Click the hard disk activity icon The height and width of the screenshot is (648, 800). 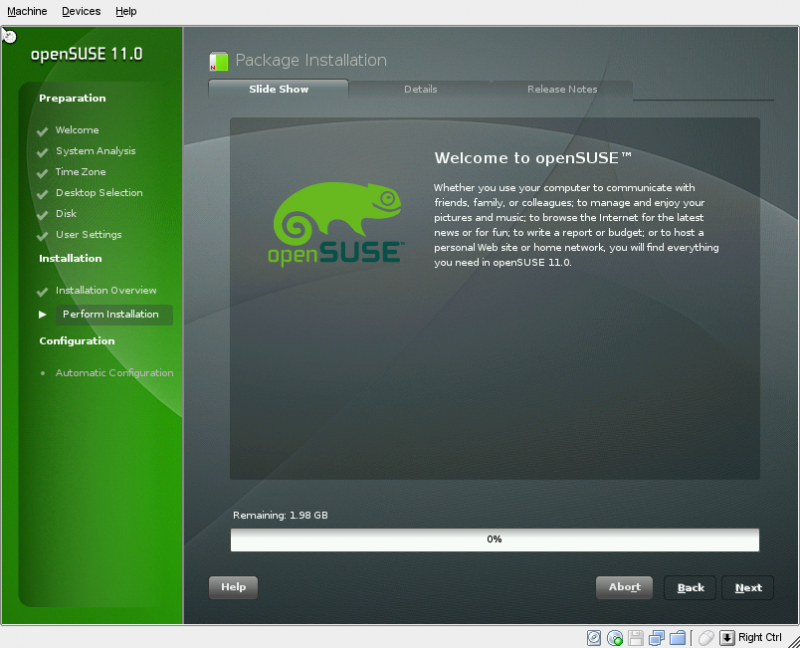pos(594,638)
